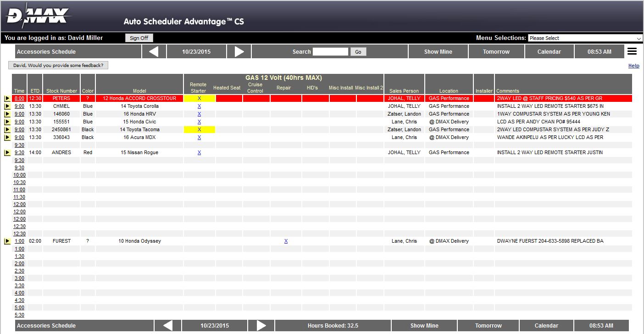Screen dimensions: 644x334
Task: Click Tomorrow in top bar
Action: (496, 51)
